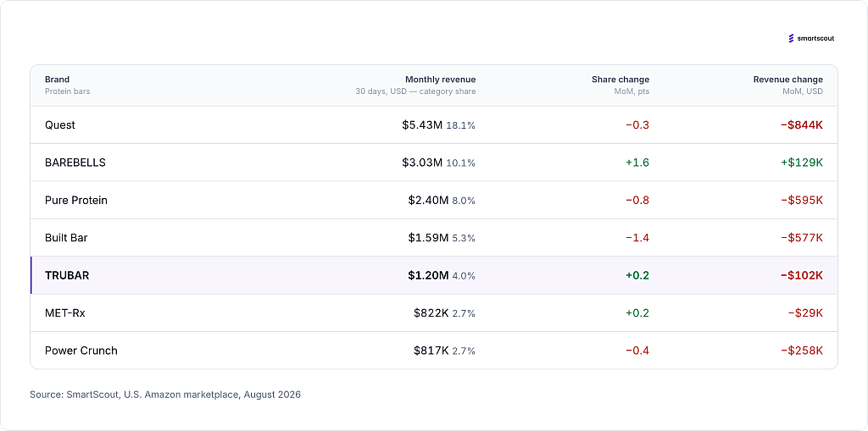This screenshot has width=868, height=431.
Task: Click BAREBELLS share change +1.6
Action: 637,163
